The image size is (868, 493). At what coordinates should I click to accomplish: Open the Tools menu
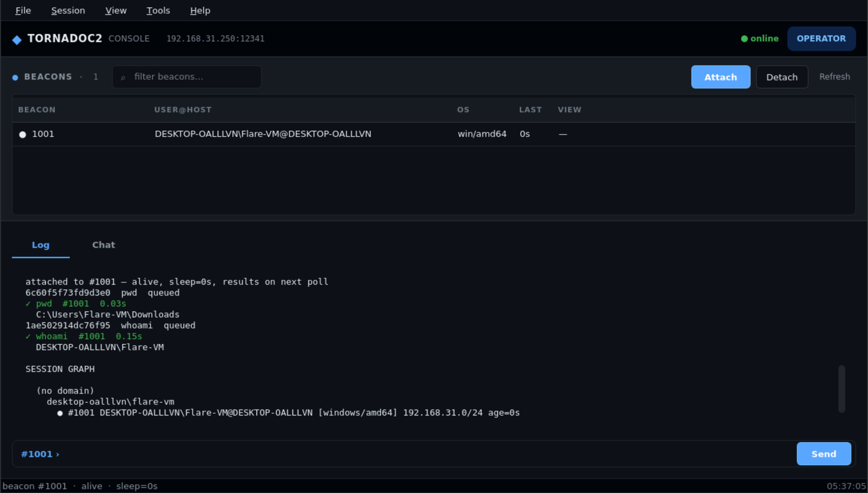click(158, 10)
